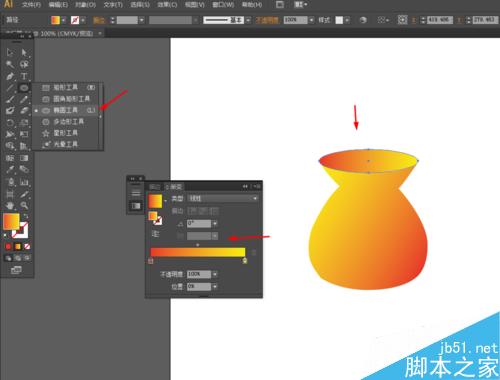Click the red left gradient stop
The height and width of the screenshot is (380, 500).
151,261
